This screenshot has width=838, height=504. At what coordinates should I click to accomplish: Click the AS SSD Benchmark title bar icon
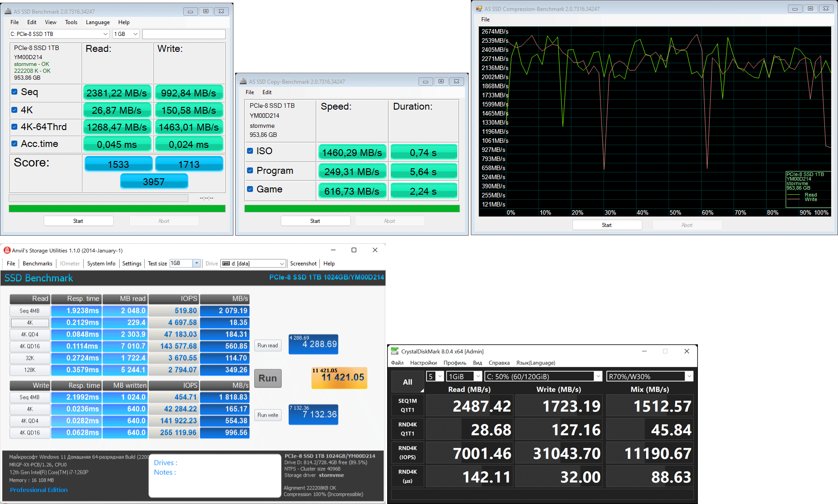click(x=8, y=11)
